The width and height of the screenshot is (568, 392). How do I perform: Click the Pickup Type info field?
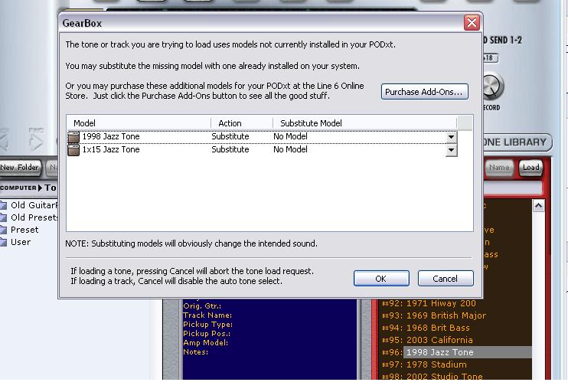pyautogui.click(x=207, y=325)
